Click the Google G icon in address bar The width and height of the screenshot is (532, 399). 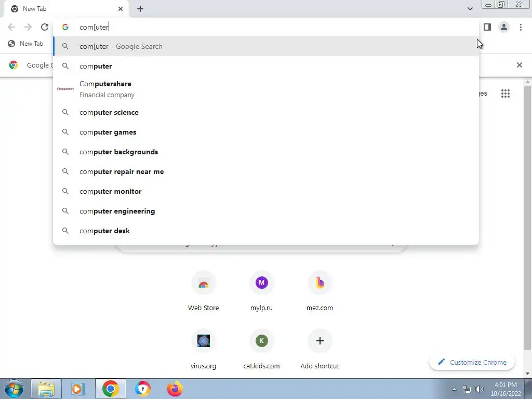click(65, 27)
